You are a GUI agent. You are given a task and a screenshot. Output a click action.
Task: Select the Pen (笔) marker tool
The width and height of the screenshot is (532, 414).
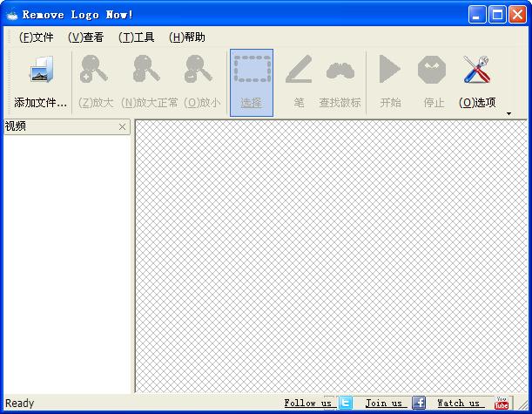(x=299, y=69)
